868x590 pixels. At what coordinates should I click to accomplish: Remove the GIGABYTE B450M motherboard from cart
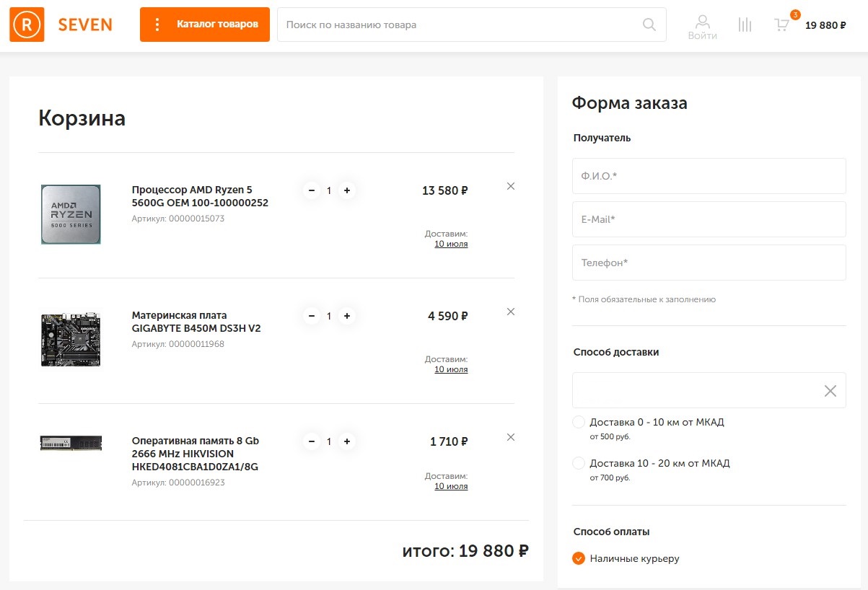511,312
